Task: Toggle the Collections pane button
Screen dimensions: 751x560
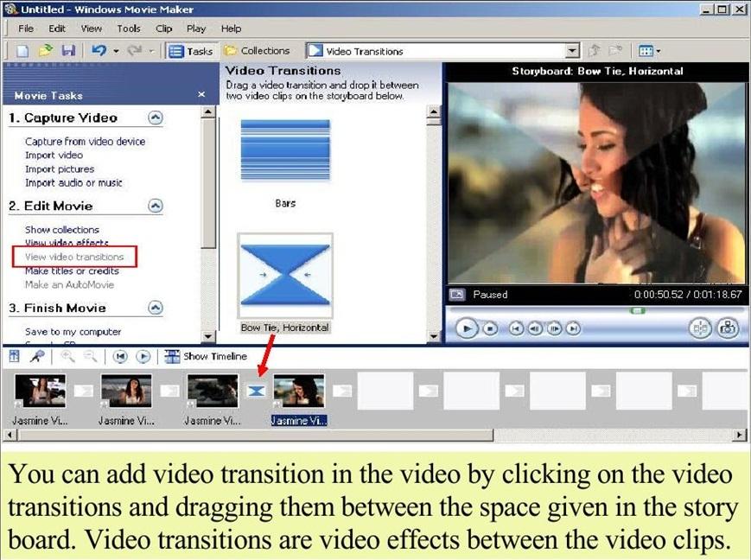Action: (x=258, y=51)
